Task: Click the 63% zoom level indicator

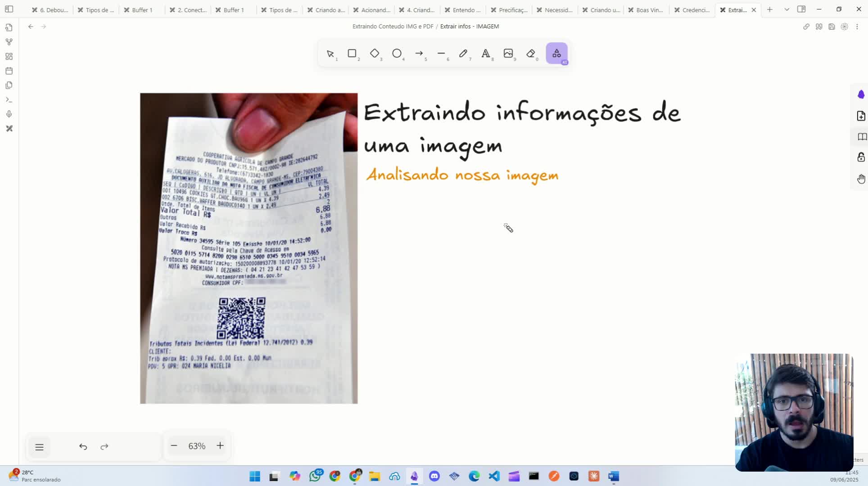Action: pyautogui.click(x=197, y=446)
